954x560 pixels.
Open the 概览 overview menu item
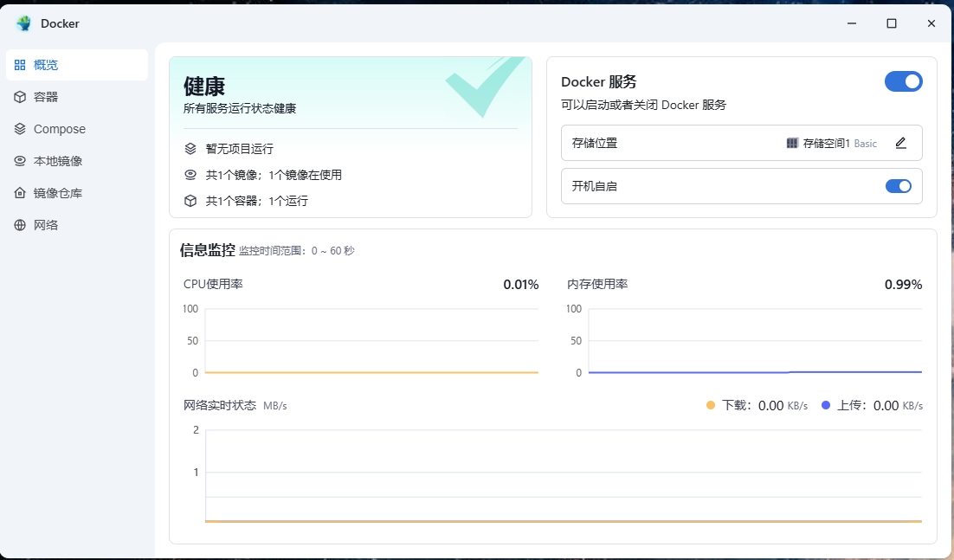coord(77,65)
